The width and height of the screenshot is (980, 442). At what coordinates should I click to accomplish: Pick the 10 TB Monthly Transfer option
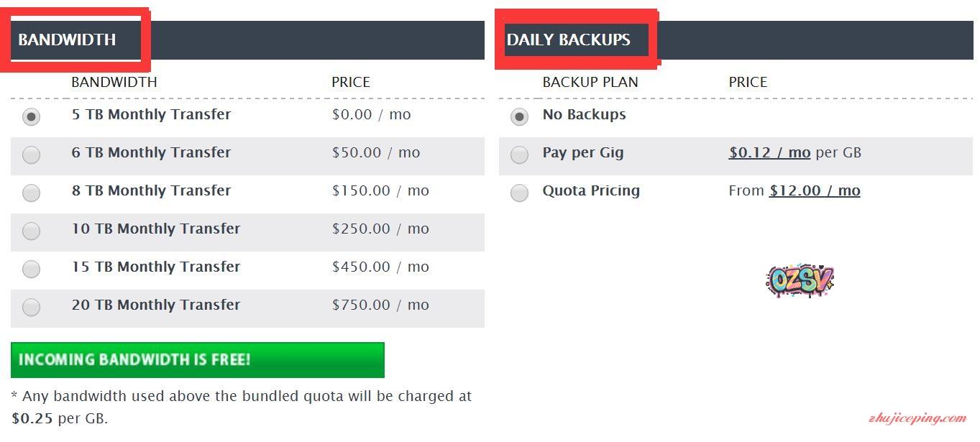(x=31, y=231)
